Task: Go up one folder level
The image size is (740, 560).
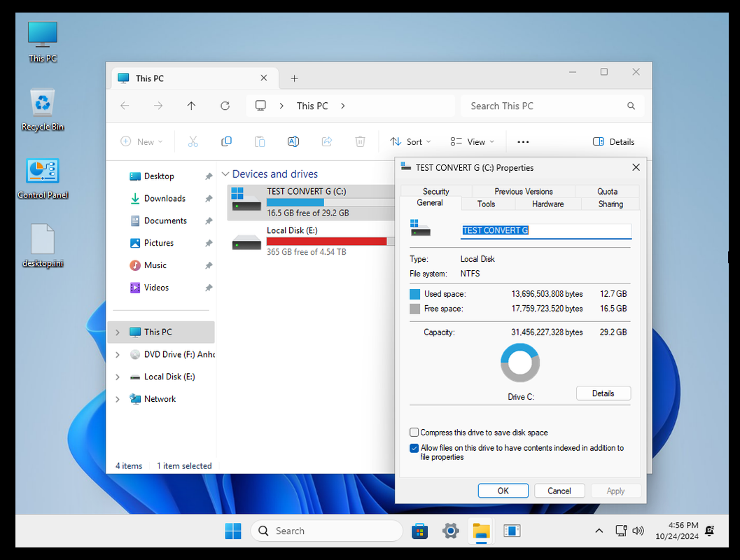Action: 191,106
